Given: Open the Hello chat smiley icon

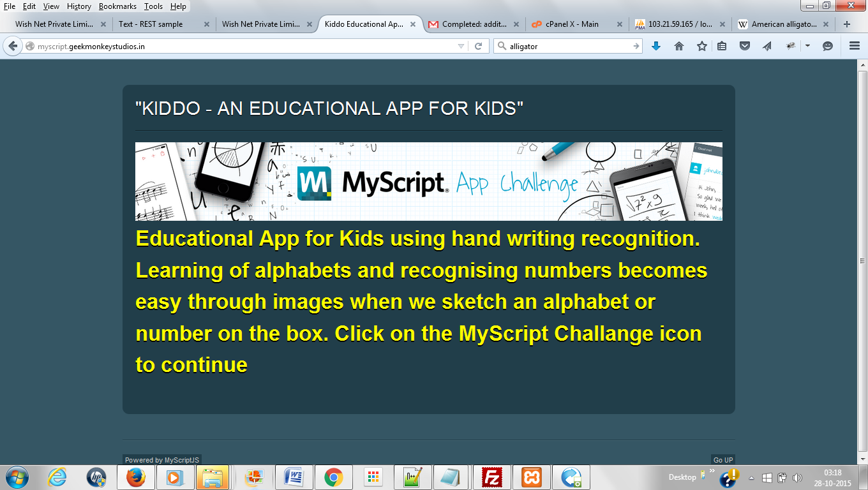Looking at the screenshot, I should [x=828, y=46].
